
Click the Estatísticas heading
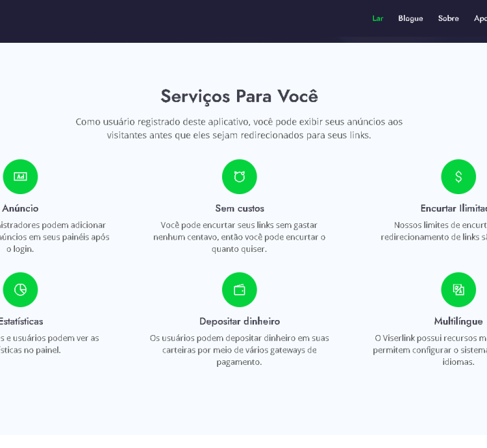(x=21, y=321)
